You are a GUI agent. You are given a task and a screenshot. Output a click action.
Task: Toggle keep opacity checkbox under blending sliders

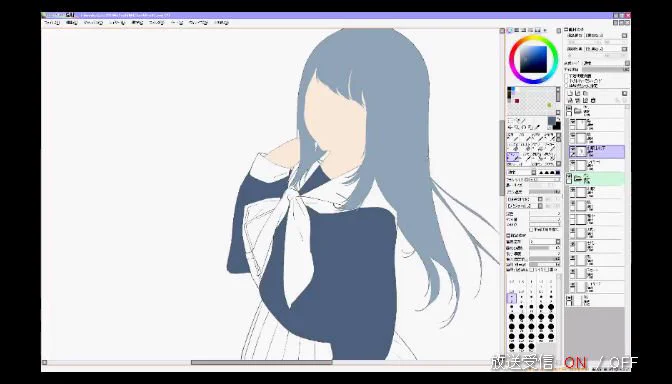[x=531, y=230]
